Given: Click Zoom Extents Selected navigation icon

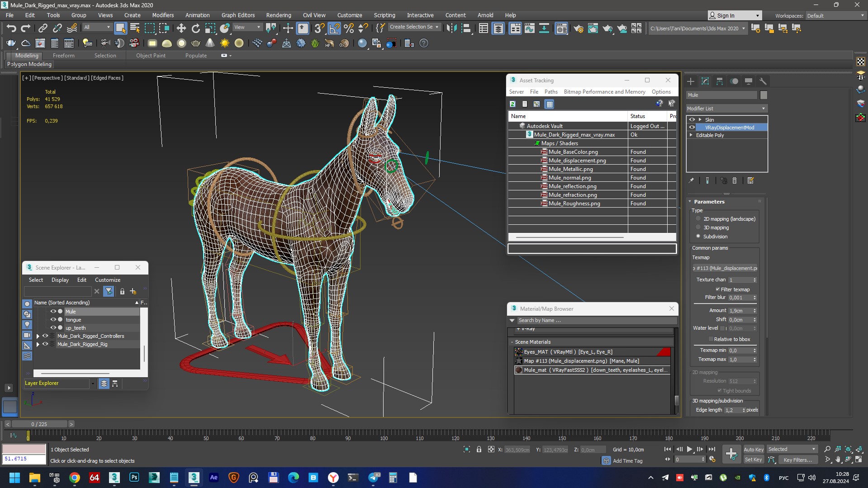Looking at the screenshot, I should (x=848, y=449).
